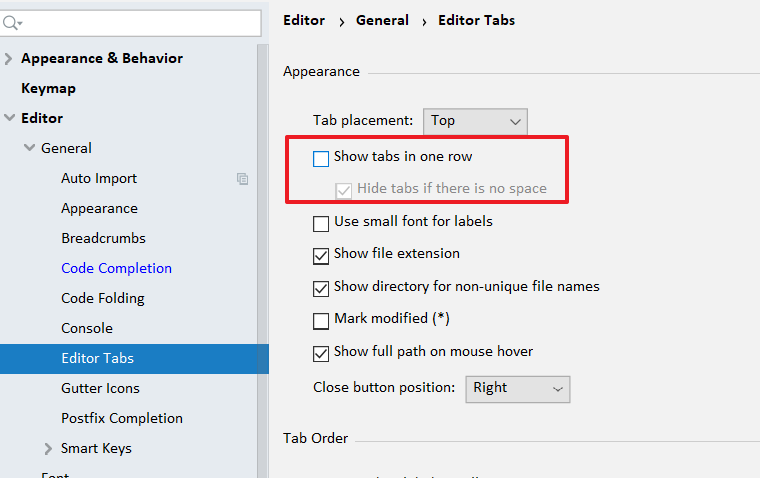
Task: Expand the Appearance & Behavior section
Action: click(9, 58)
